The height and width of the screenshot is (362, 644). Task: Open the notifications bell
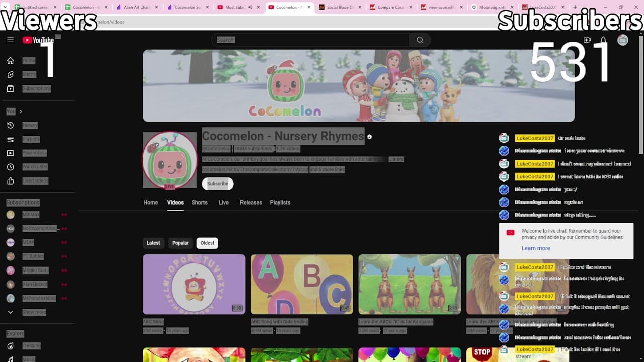(603, 40)
